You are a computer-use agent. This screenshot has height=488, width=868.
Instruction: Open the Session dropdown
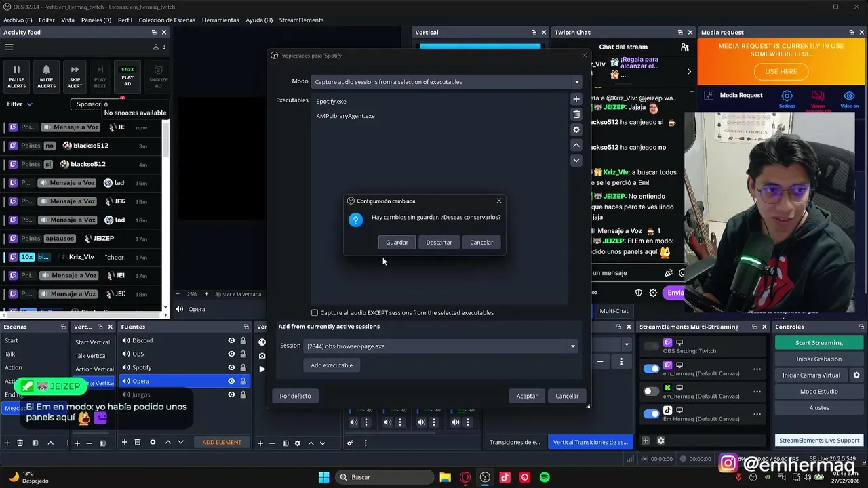[441, 346]
